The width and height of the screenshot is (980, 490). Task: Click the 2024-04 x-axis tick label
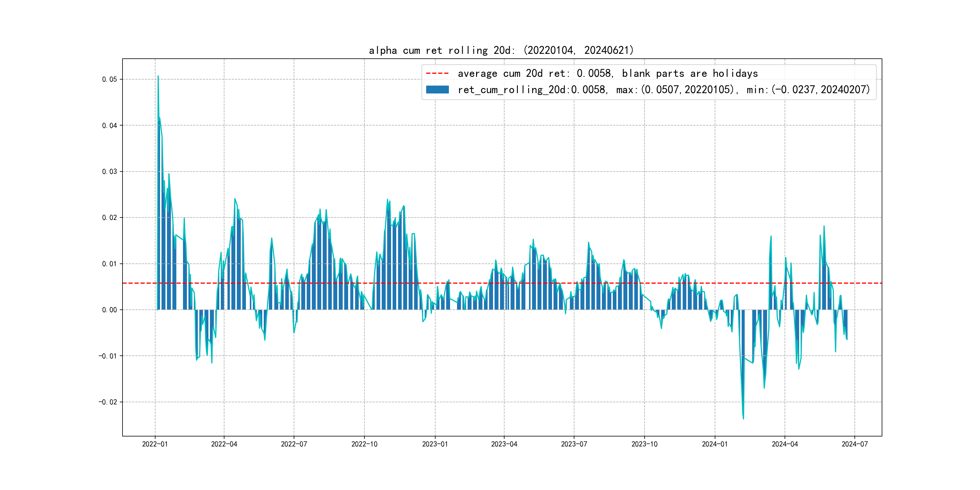point(785,444)
